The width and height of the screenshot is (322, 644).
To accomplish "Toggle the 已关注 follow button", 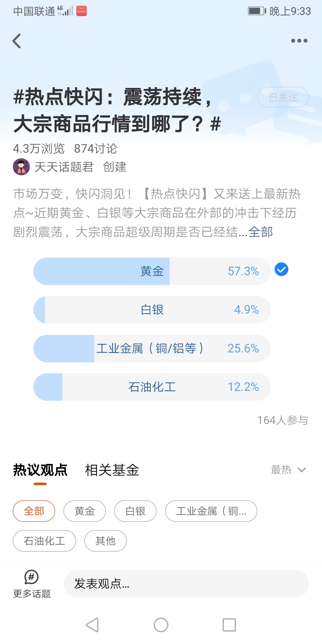I will [x=283, y=97].
